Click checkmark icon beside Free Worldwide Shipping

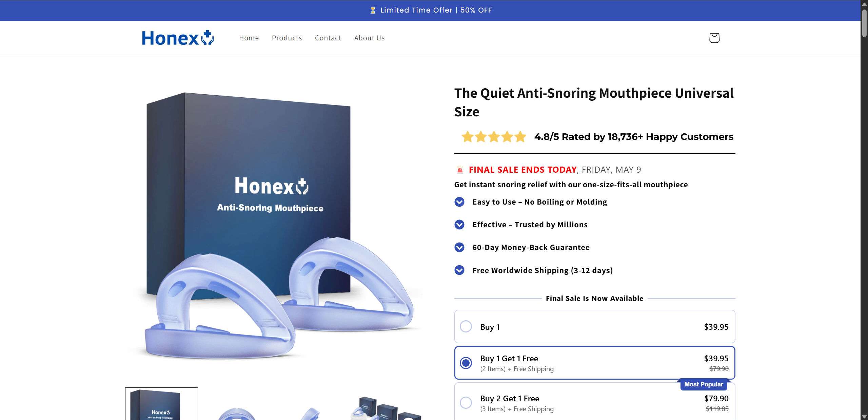(459, 270)
